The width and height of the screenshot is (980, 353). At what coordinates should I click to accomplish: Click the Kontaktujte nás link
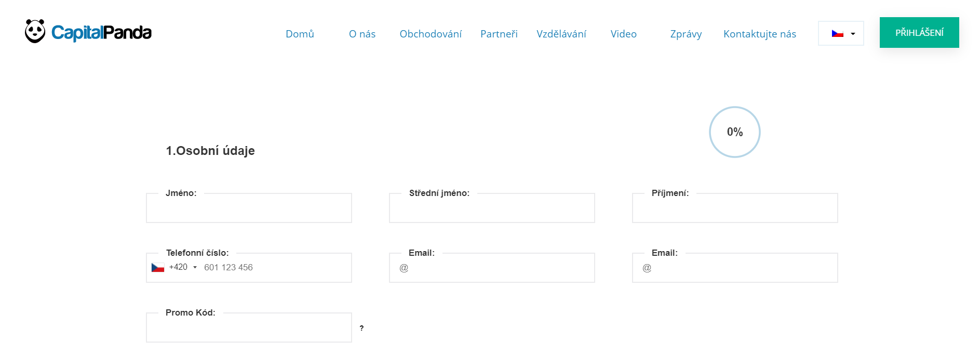point(759,34)
